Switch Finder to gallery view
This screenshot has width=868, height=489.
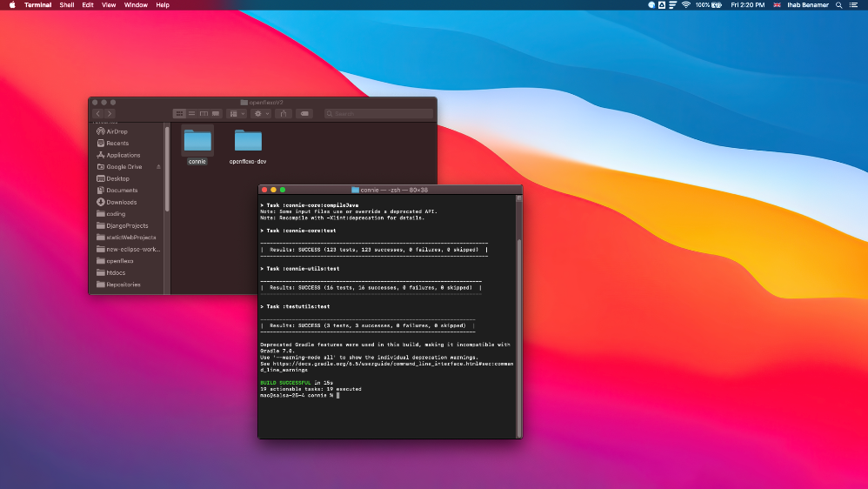coord(216,113)
